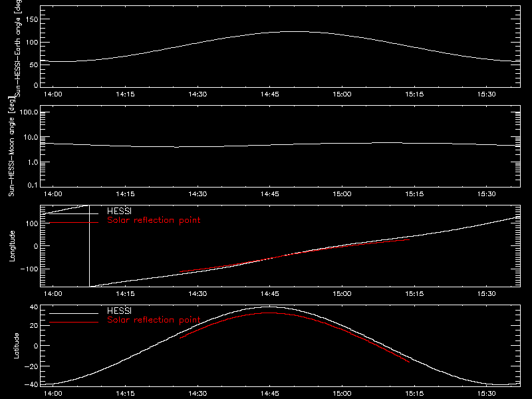Click right end of red longitude reflection line
This screenshot has height=399, width=532.
tap(409, 239)
